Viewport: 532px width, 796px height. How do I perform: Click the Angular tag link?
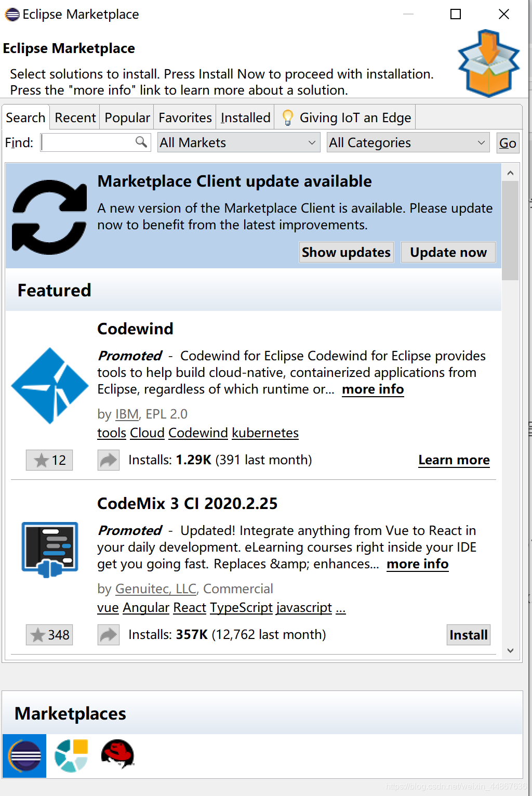click(146, 608)
